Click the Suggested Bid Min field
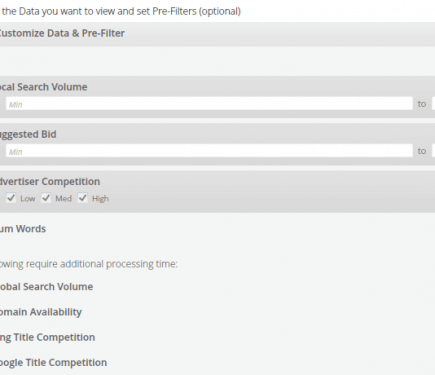The image size is (435, 375). [x=209, y=151]
